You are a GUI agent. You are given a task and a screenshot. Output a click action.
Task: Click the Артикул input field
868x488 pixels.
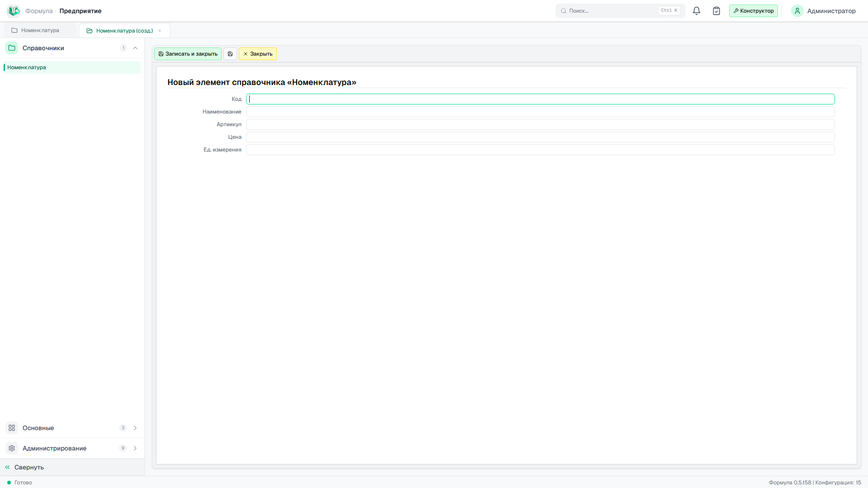[x=540, y=124]
